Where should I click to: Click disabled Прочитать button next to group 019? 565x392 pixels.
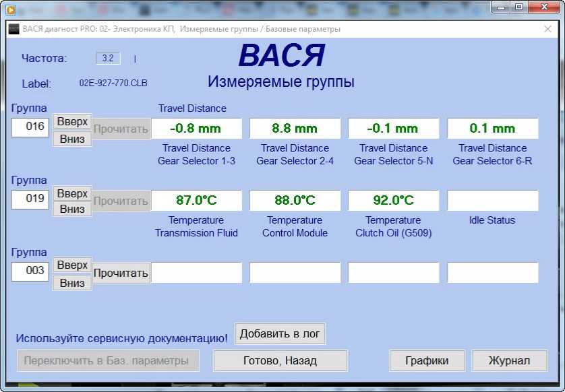coord(121,201)
